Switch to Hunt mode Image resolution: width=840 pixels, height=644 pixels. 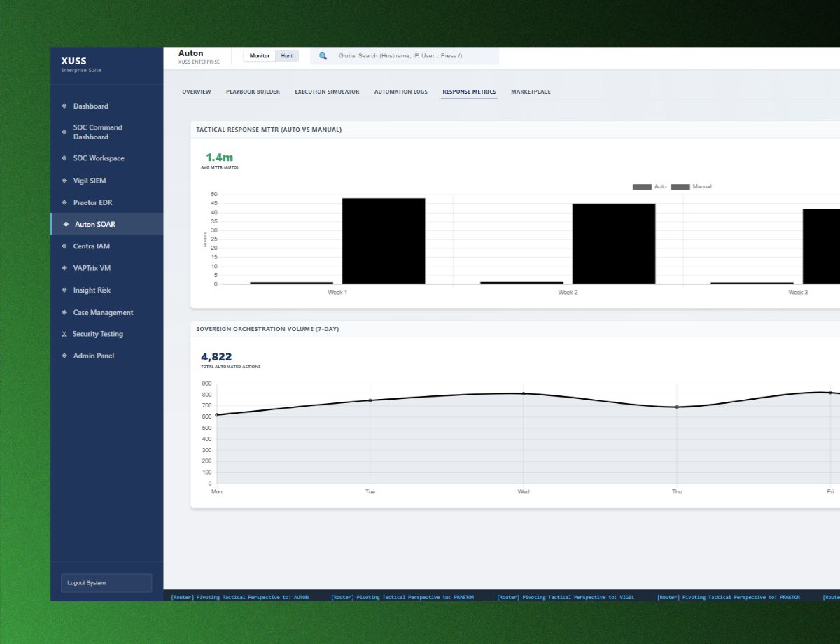click(x=286, y=55)
